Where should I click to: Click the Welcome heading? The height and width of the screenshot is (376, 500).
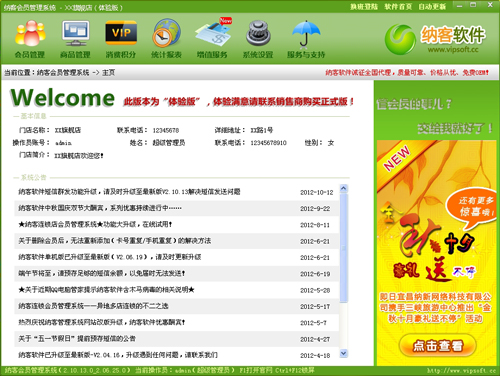(x=63, y=98)
